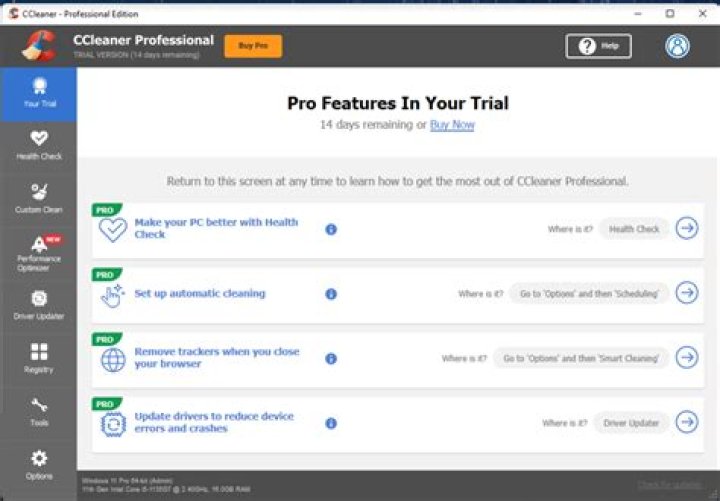This screenshot has height=501, width=720.
Task: Click the Make your PC better with Health Check title
Action: click(216, 228)
